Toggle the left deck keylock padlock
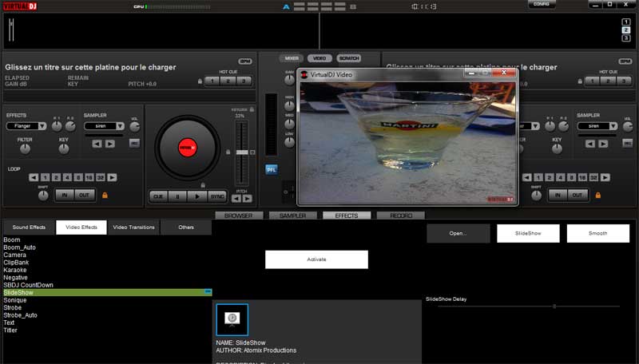This screenshot has height=364, width=639. click(252, 109)
